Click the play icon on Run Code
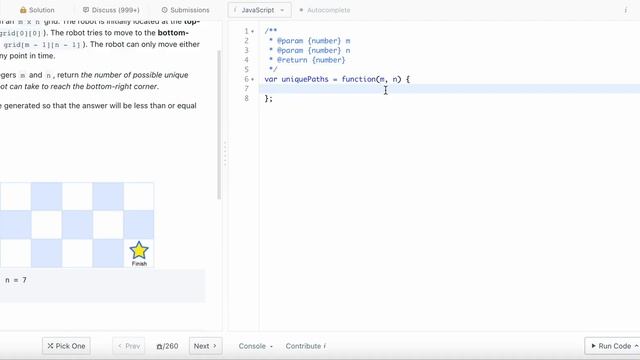This screenshot has height=360, width=640. click(x=593, y=346)
